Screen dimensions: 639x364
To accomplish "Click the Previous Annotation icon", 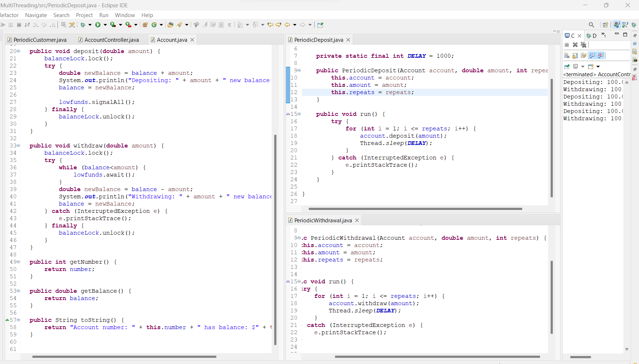I will pyautogui.click(x=255, y=25).
